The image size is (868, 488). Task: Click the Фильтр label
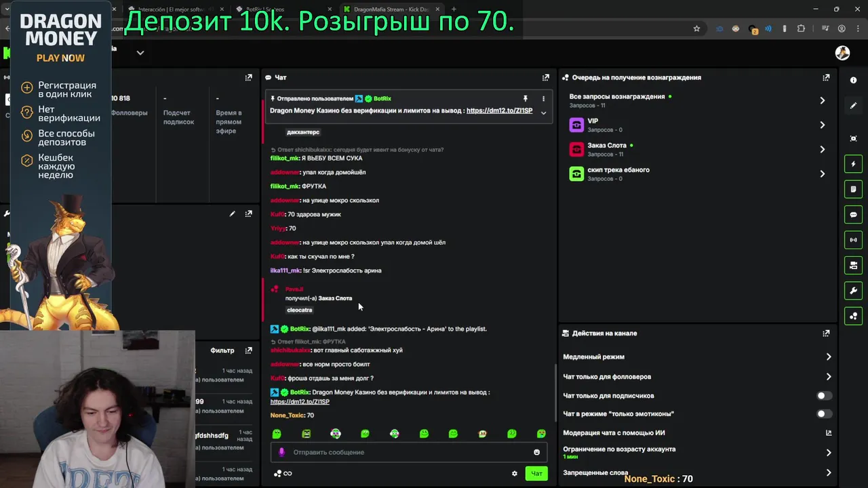pos(222,350)
